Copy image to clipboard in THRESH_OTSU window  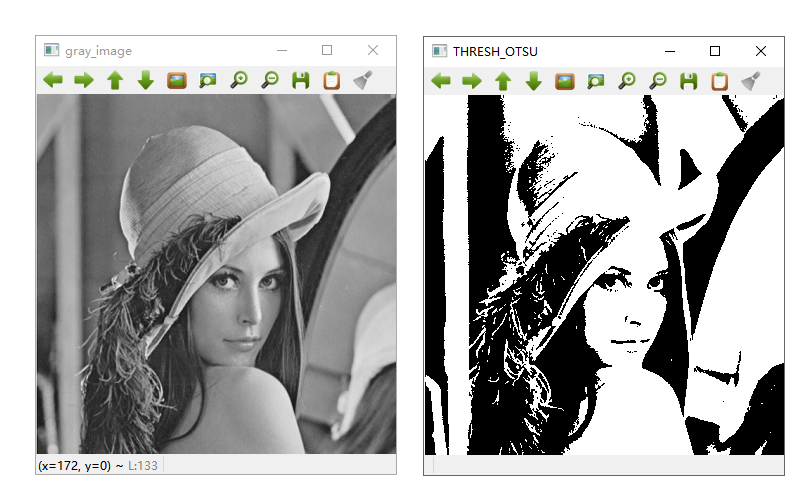tap(720, 81)
